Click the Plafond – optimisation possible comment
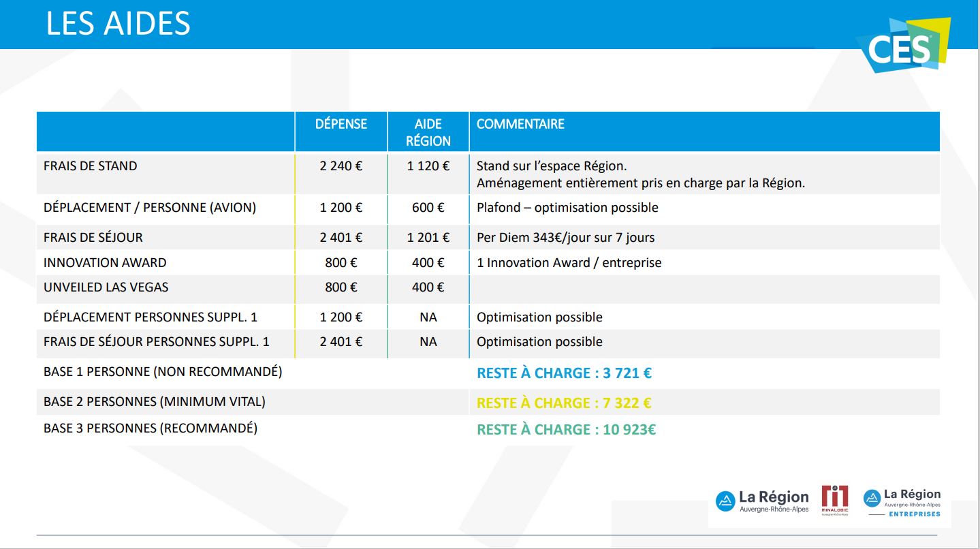Screen dimensions: 980x549 (x=567, y=208)
